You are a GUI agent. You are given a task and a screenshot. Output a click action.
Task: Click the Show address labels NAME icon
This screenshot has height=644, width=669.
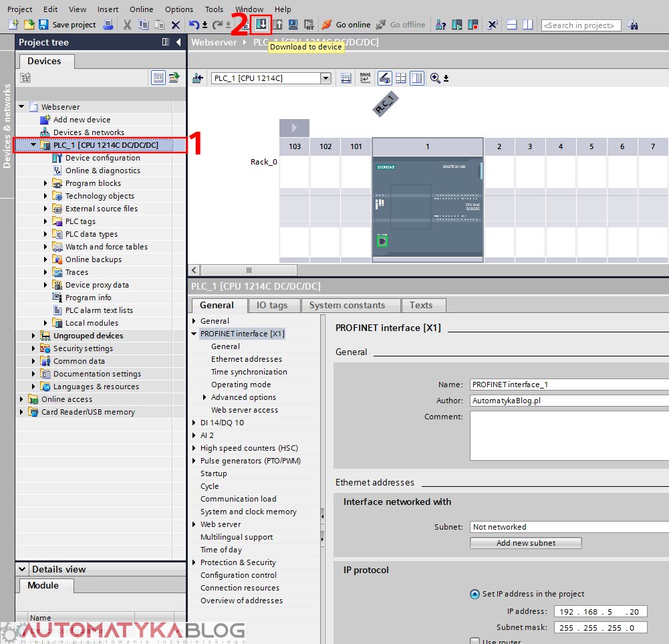pos(365,78)
